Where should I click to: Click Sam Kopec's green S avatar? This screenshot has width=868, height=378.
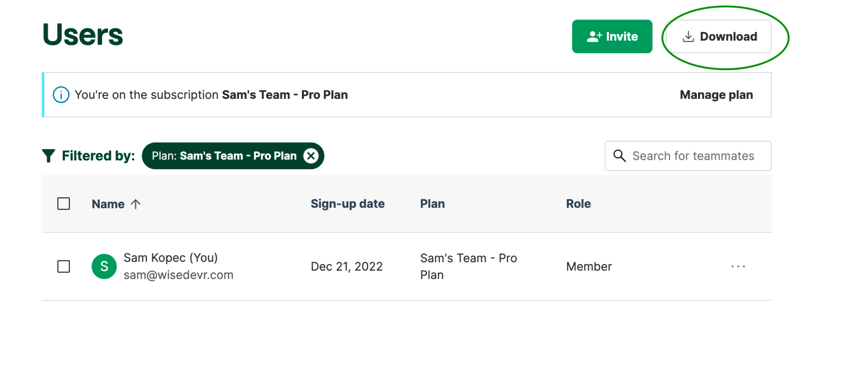point(104,266)
